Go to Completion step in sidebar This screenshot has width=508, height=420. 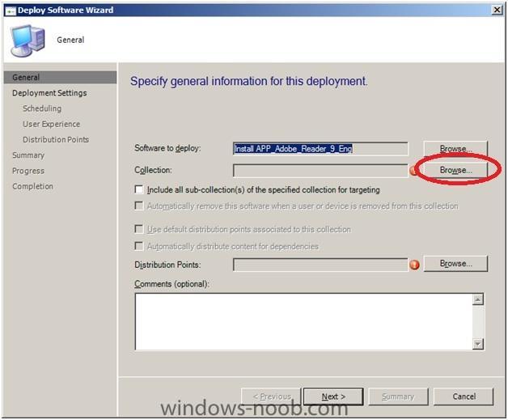[x=32, y=186]
